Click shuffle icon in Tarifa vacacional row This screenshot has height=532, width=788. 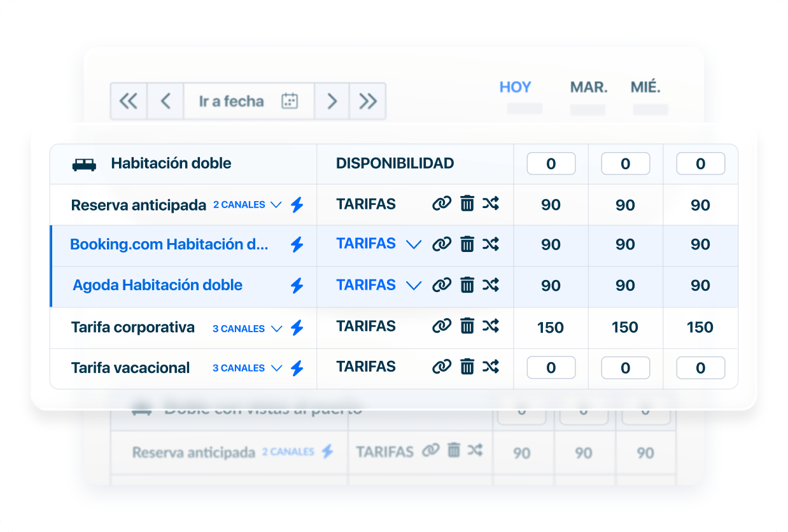coord(490,367)
